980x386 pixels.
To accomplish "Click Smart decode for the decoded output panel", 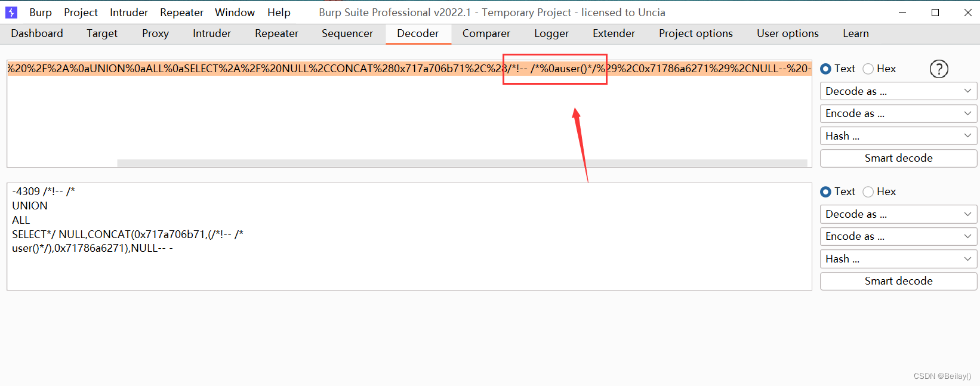I will (x=898, y=281).
